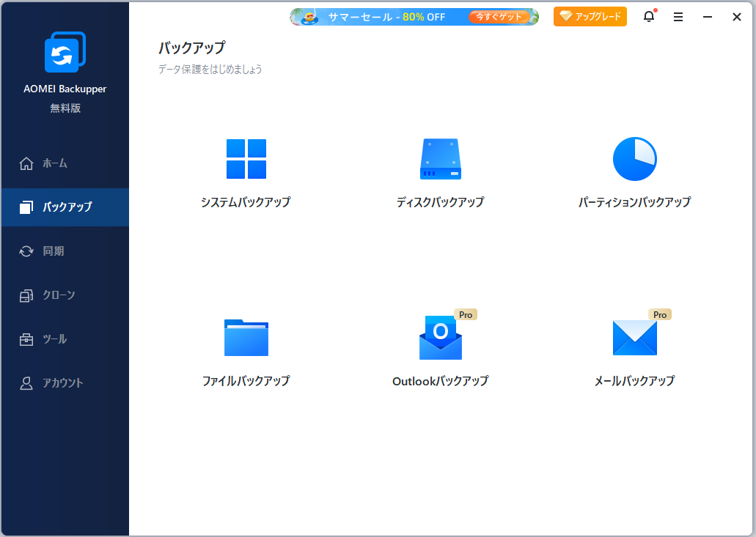This screenshot has height=537, width=756.
Task: Click the バックアップ page heading
Action: click(x=192, y=48)
